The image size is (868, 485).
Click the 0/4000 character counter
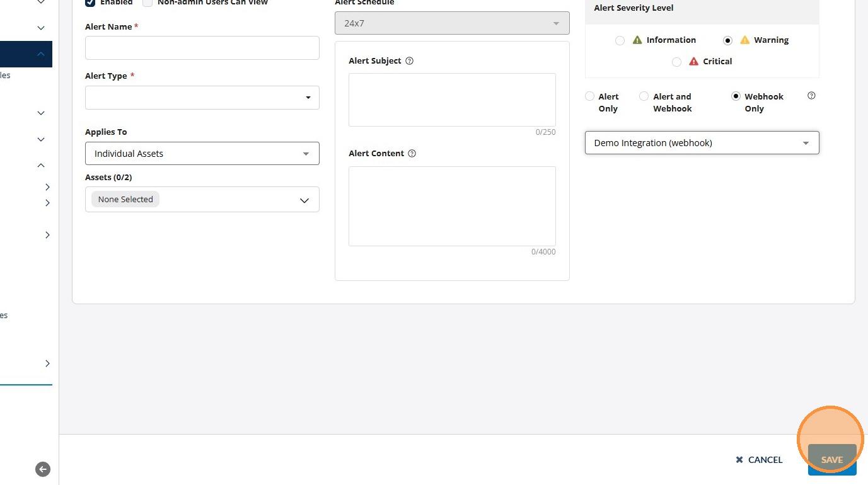[x=543, y=252]
